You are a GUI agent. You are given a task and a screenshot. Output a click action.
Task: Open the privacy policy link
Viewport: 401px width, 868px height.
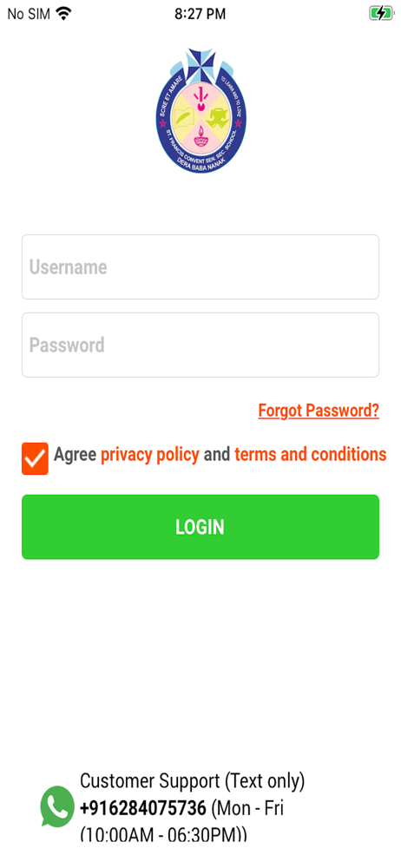tap(149, 455)
